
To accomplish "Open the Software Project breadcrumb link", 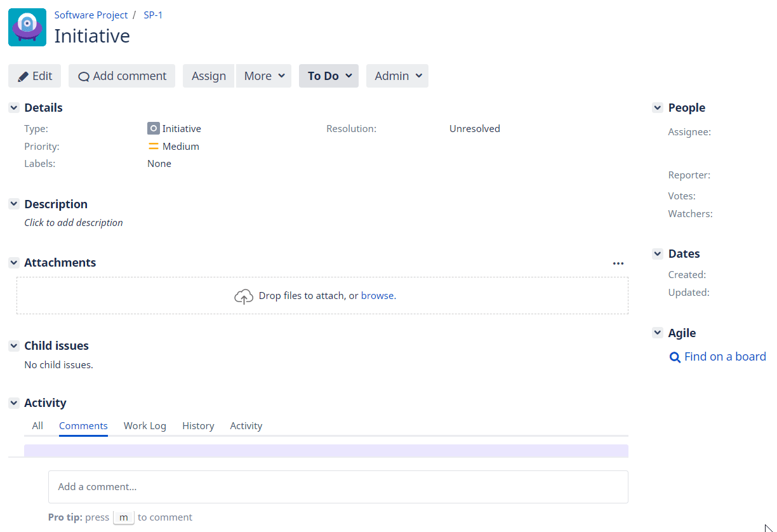I will pos(91,15).
